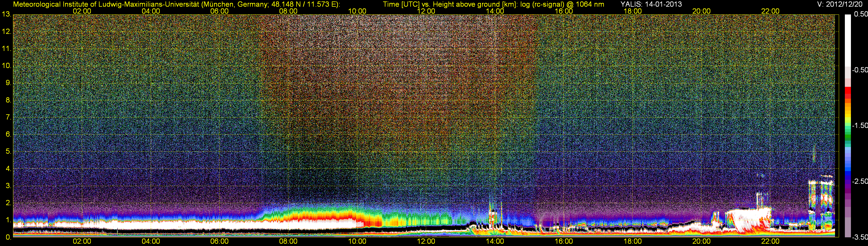This screenshot has width=868, height=246.
Task: Click the 20:00 label on the bottom time axis
Action: tap(702, 241)
